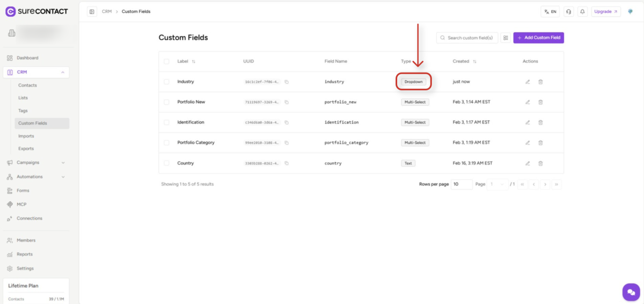644x304 pixels.
Task: Expand the Automations menu
Action: [x=63, y=177]
